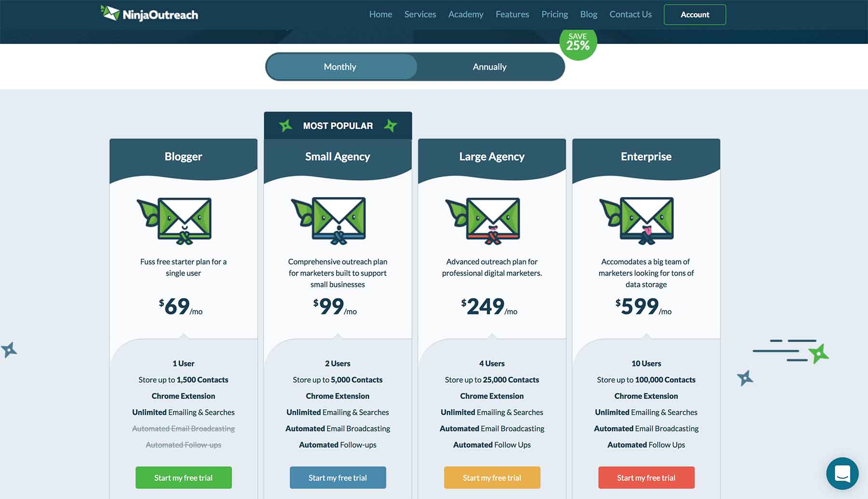Viewport: 868px width, 499px height.
Task: Click Chrome Extension in Enterprise plan
Action: (x=646, y=396)
